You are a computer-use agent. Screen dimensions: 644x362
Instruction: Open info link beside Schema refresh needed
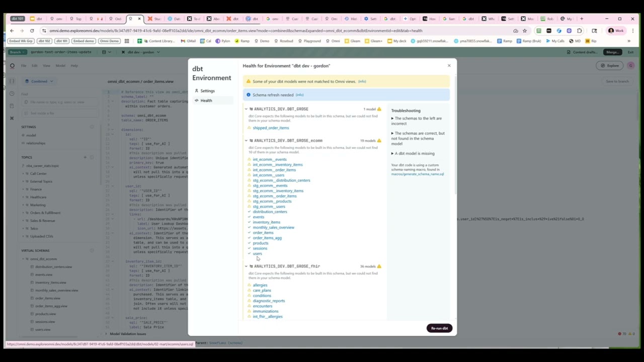tap(300, 95)
